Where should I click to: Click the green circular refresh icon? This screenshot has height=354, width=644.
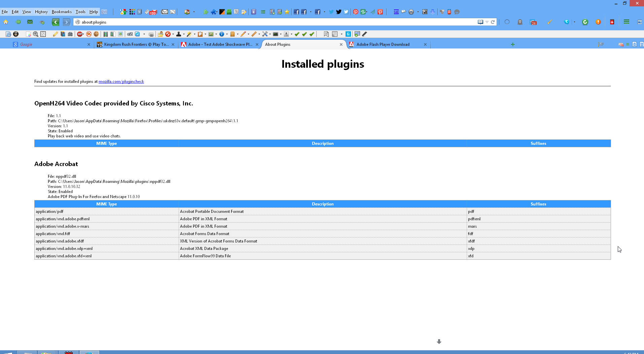pos(585,22)
